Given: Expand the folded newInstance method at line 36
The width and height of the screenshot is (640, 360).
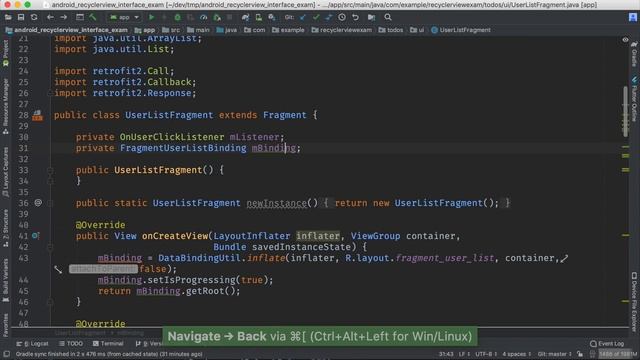Looking at the screenshot, I should 50,203.
